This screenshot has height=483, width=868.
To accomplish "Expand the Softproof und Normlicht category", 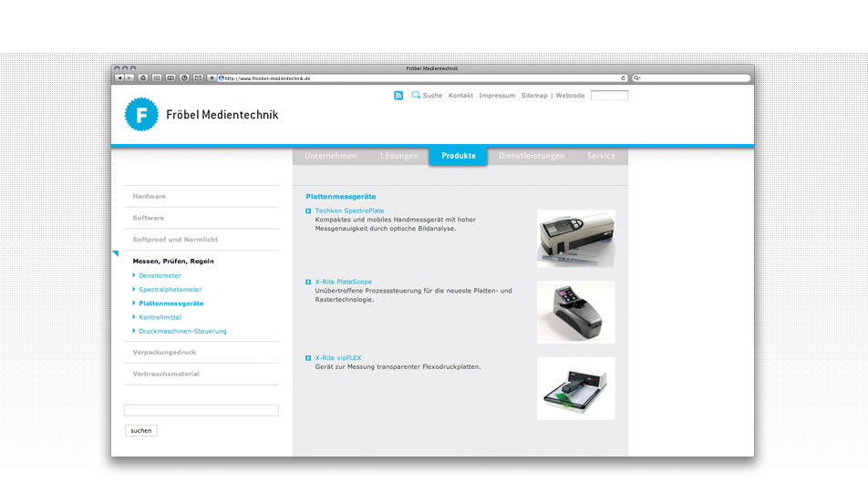I will point(175,240).
